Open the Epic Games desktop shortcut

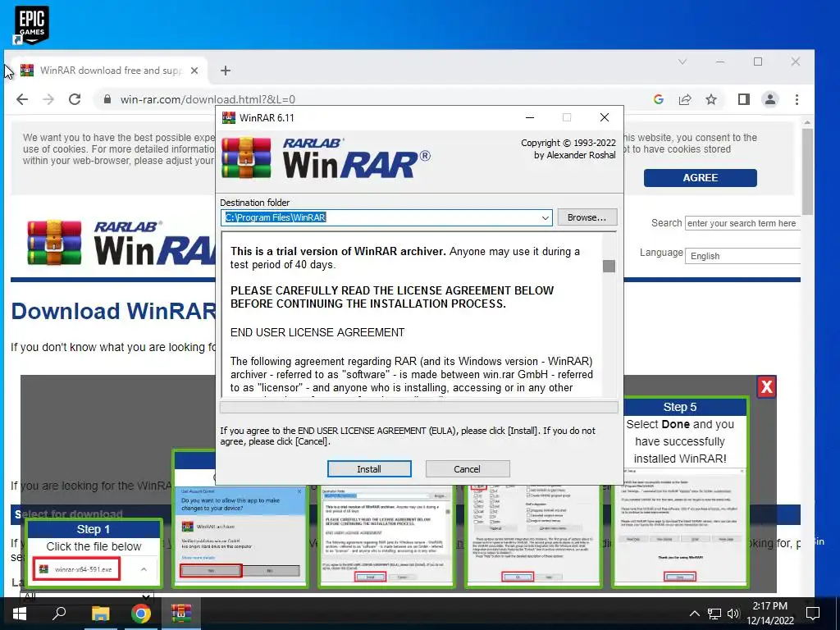(32, 25)
